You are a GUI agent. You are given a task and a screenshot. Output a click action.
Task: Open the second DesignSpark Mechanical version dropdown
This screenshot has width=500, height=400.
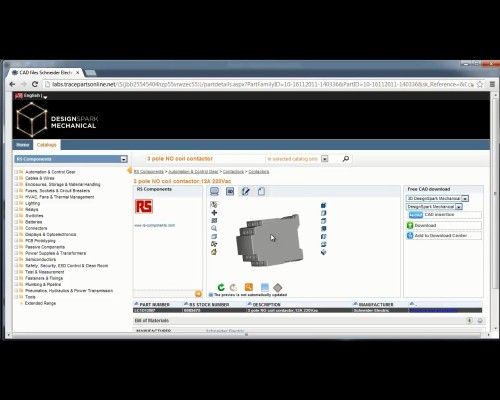(459, 207)
